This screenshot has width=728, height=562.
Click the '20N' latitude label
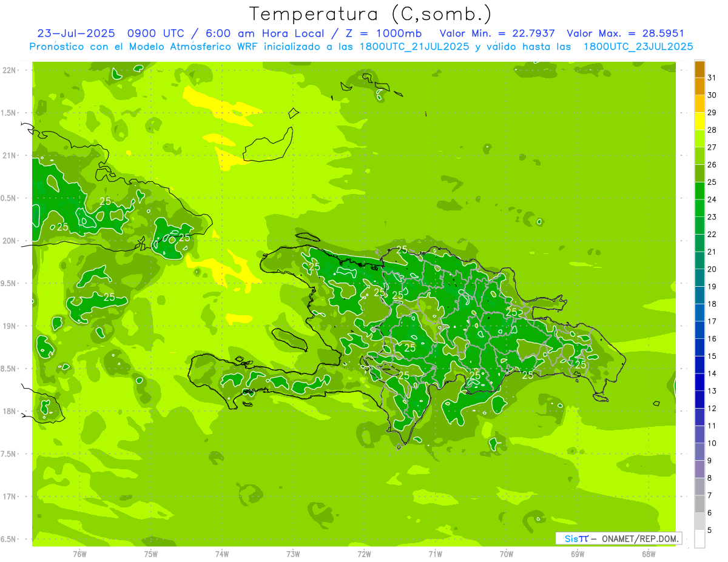pyautogui.click(x=10, y=241)
